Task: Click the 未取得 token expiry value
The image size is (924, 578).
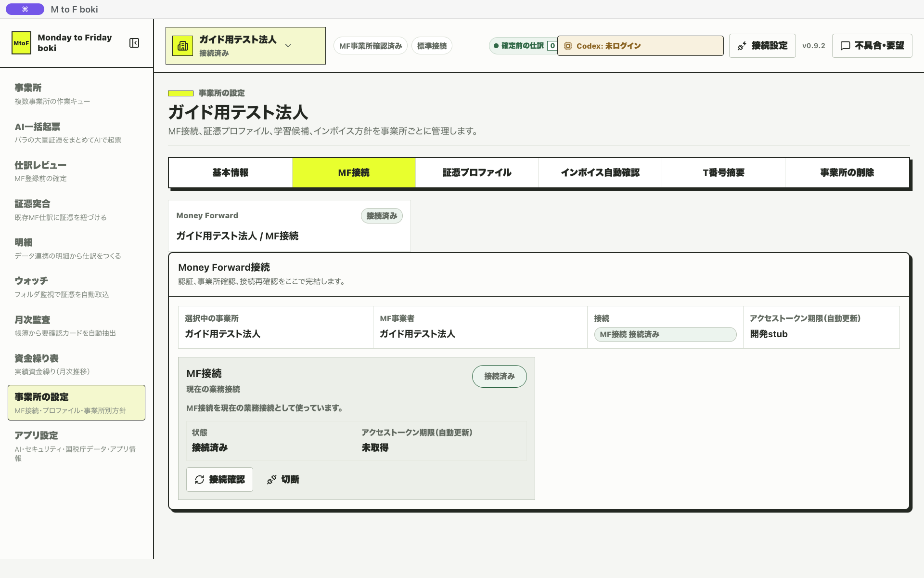Action: click(375, 447)
